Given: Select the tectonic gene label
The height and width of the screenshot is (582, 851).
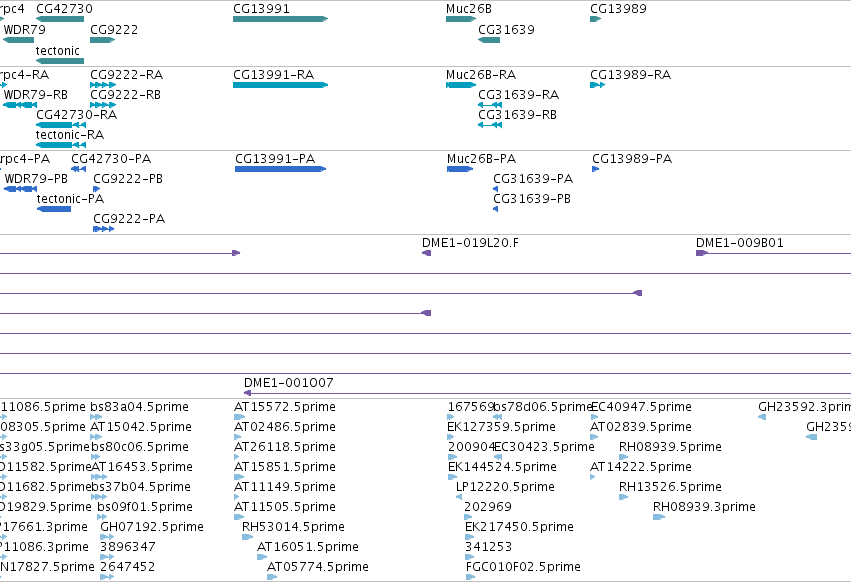Looking at the screenshot, I should tap(58, 51).
